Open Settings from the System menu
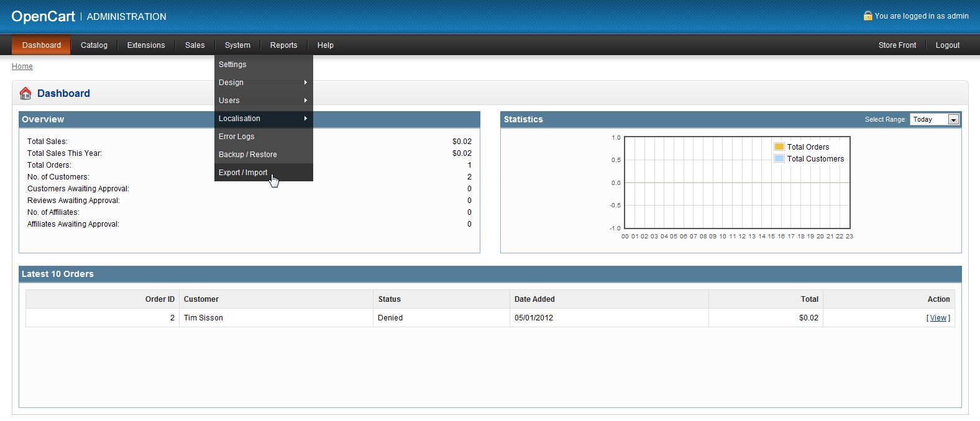Viewport: 980px width, 421px height. (232, 65)
